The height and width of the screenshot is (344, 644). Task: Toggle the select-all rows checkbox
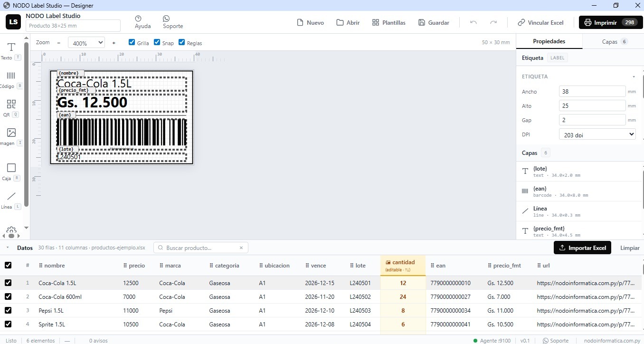tap(8, 265)
